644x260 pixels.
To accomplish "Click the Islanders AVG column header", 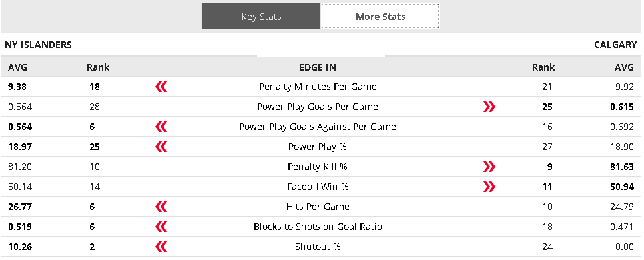I will pyautogui.click(x=18, y=67).
